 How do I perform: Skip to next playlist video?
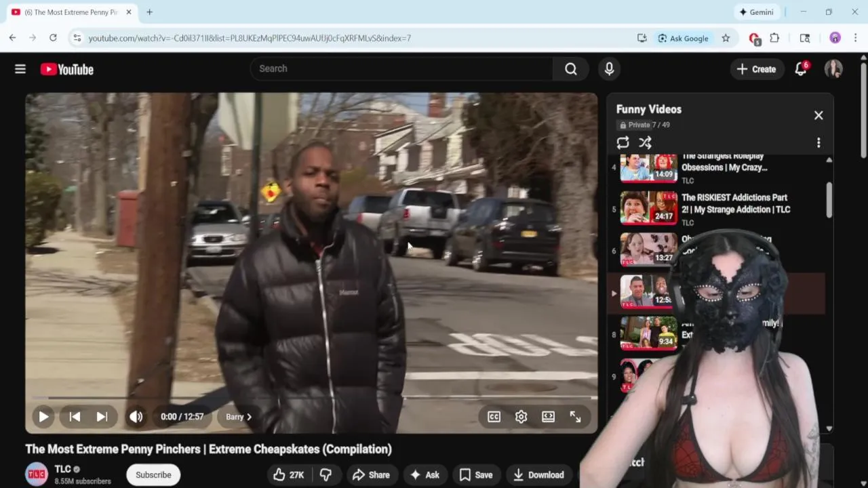click(x=102, y=417)
